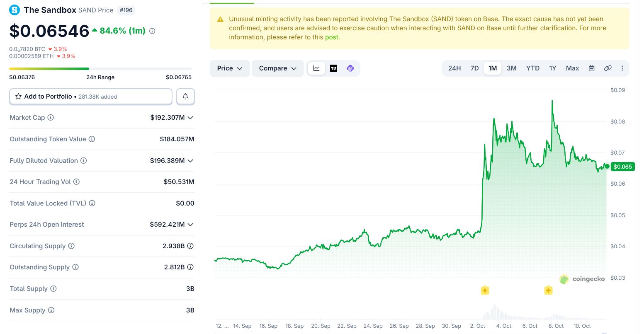Click the $0.06376 24h low value

tap(22, 77)
